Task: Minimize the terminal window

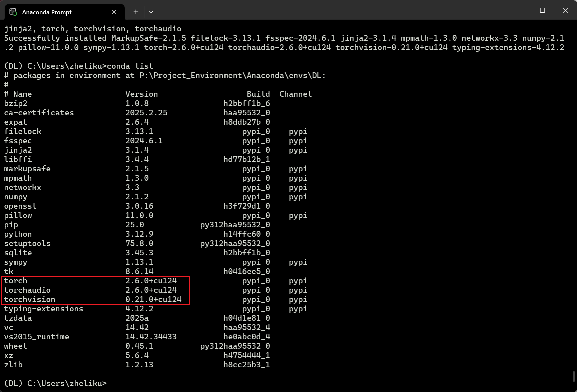Action: point(519,10)
